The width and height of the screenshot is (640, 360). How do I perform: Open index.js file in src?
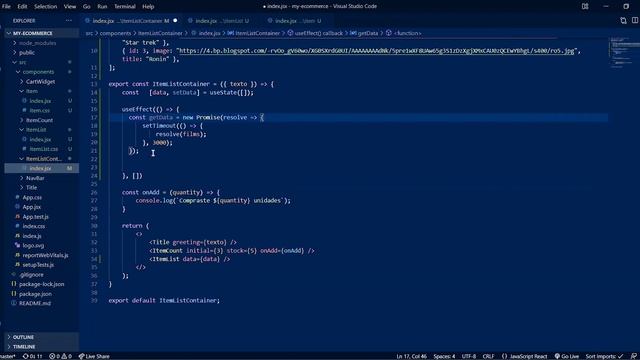tap(31, 236)
